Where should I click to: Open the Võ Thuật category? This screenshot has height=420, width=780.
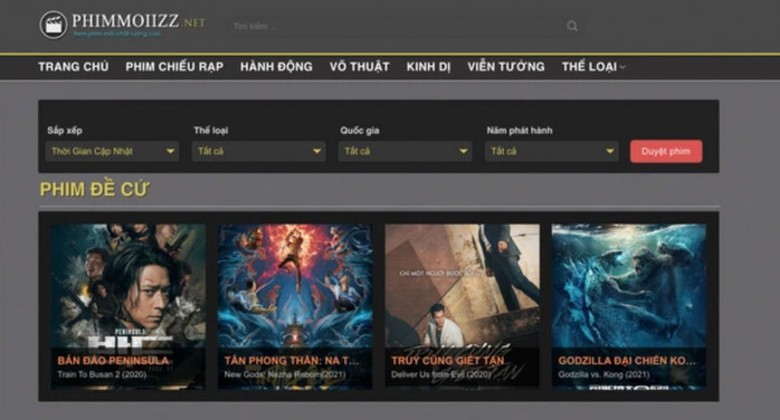359,67
